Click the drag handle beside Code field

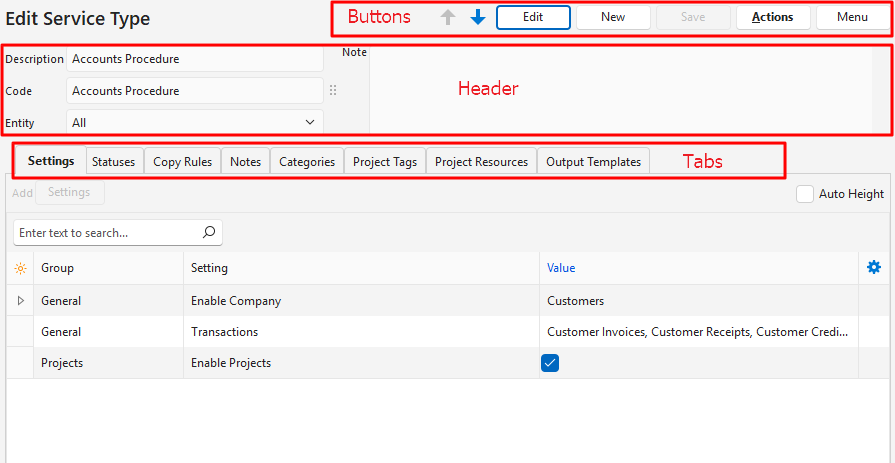click(x=333, y=91)
